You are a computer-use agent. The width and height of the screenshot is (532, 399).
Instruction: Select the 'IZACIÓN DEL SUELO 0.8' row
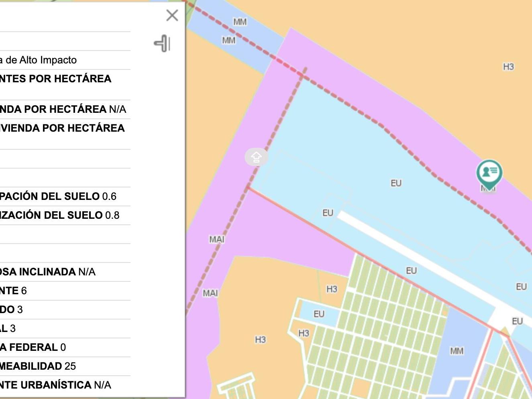(60, 215)
